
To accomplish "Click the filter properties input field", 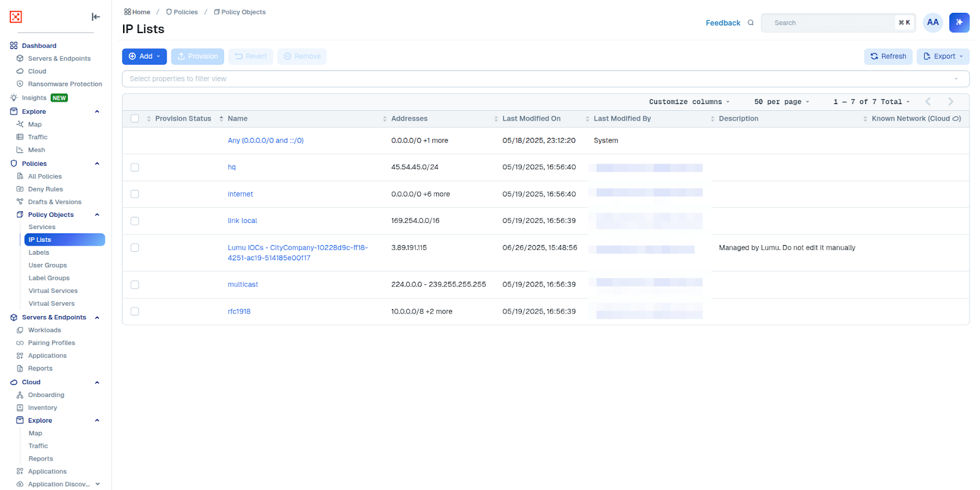I will (x=539, y=79).
